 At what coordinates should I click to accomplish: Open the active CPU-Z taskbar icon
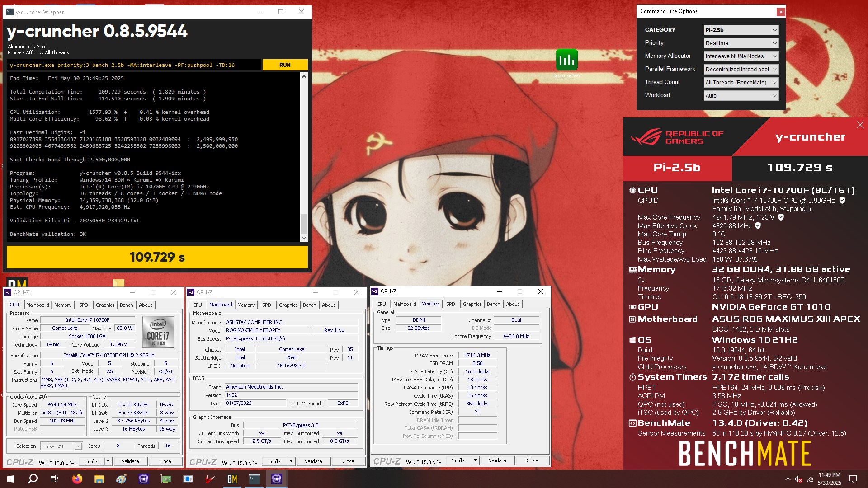(x=276, y=479)
